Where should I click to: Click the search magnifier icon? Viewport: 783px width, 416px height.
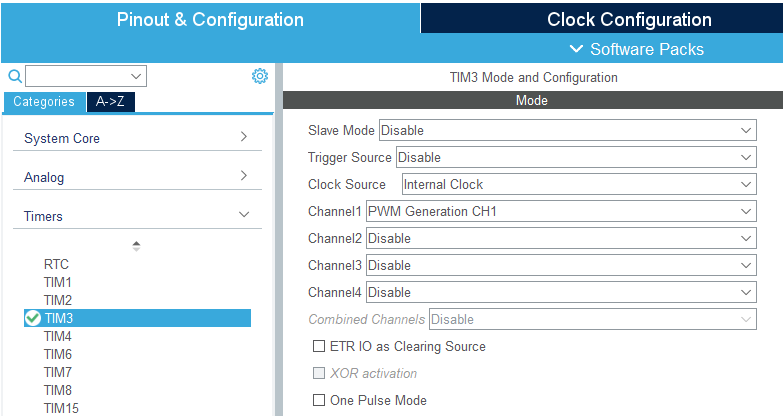15,76
